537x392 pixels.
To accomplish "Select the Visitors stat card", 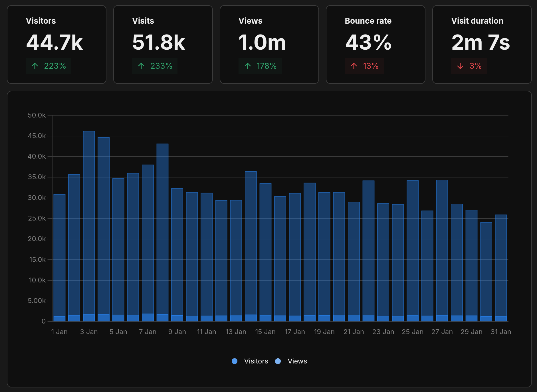I will [56, 44].
